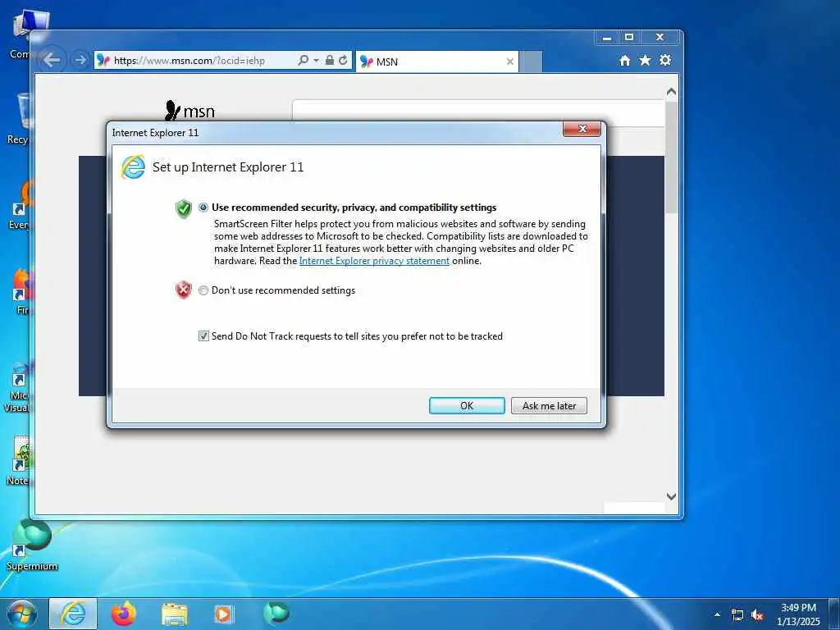Click the vertical scrollbar thumb
The width and height of the screenshot is (840, 630).
(671, 157)
